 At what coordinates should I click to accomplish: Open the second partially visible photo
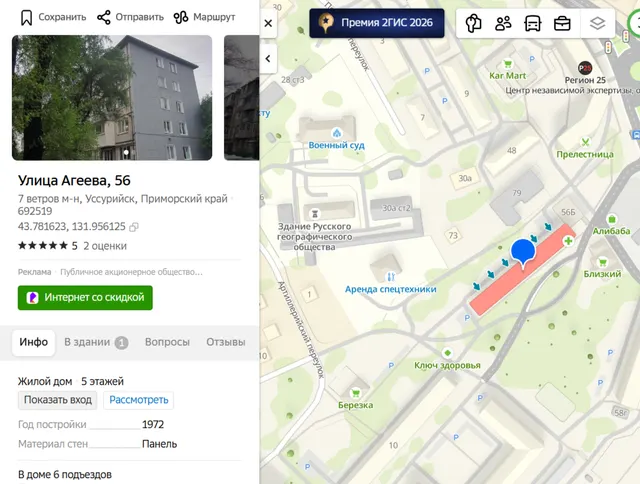tap(242, 98)
